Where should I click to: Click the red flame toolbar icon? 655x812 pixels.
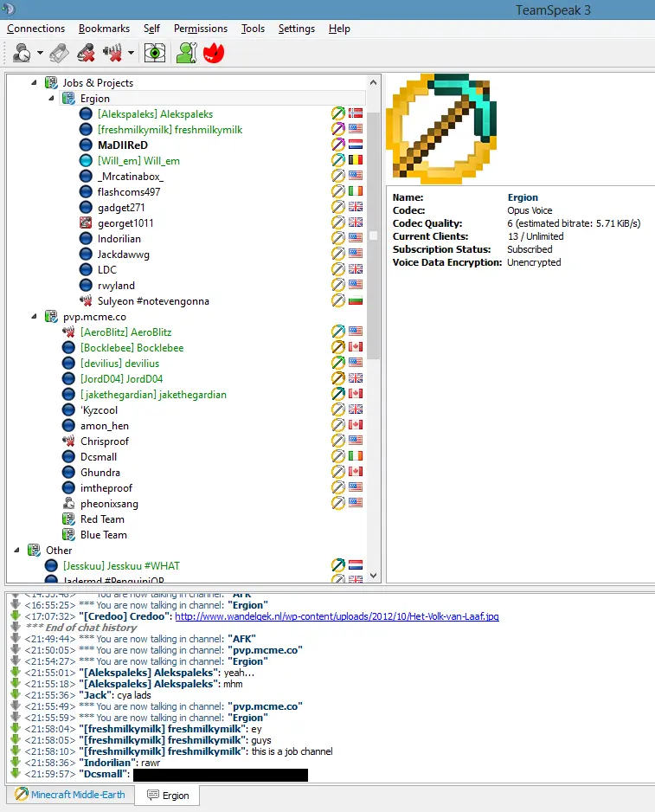coord(214,53)
